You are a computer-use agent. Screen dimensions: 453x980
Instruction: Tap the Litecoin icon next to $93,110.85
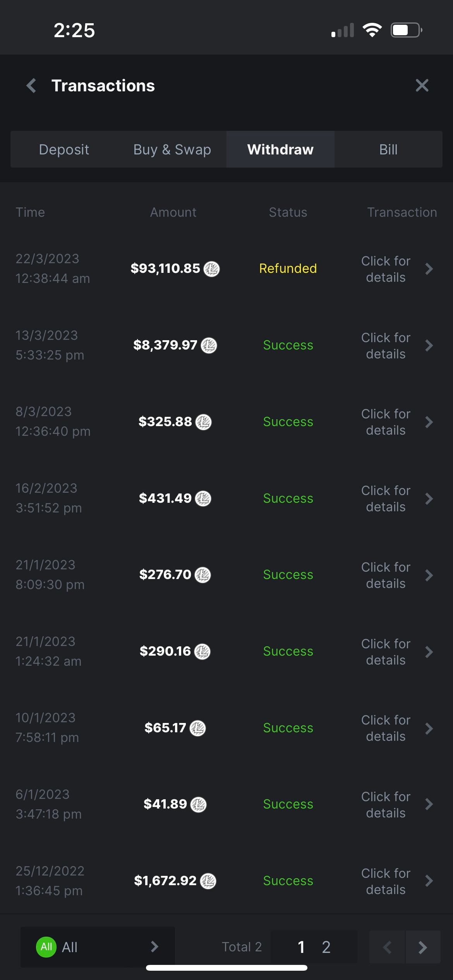point(212,269)
